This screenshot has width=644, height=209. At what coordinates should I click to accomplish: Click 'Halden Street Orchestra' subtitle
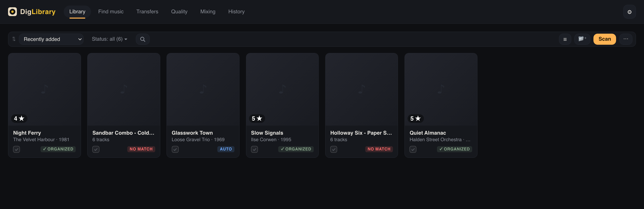pos(435,139)
